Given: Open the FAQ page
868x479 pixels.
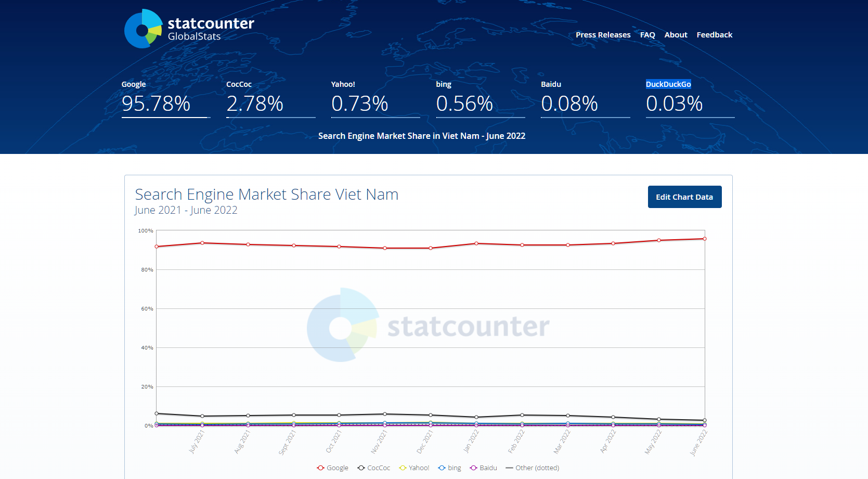Looking at the screenshot, I should (x=647, y=35).
